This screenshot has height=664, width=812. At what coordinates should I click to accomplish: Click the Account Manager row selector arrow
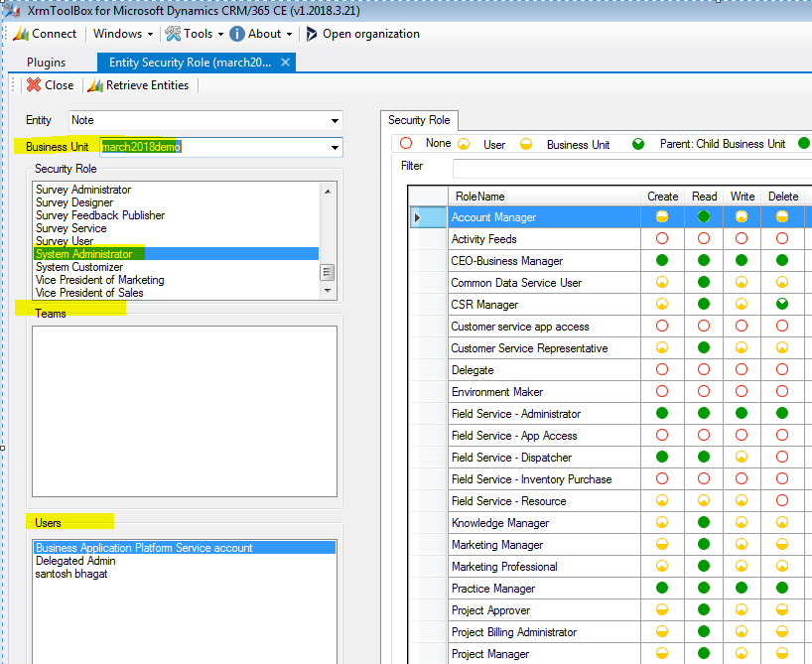[417, 217]
